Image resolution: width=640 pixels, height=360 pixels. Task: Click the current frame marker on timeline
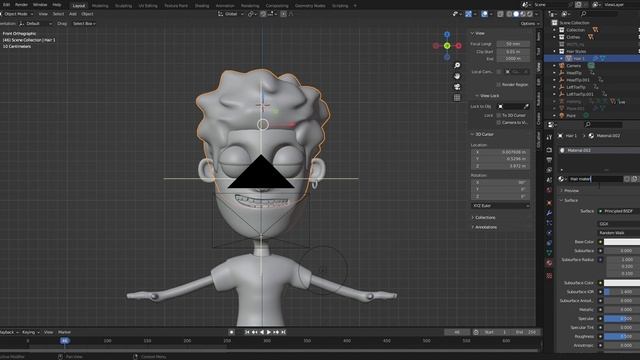point(64,341)
